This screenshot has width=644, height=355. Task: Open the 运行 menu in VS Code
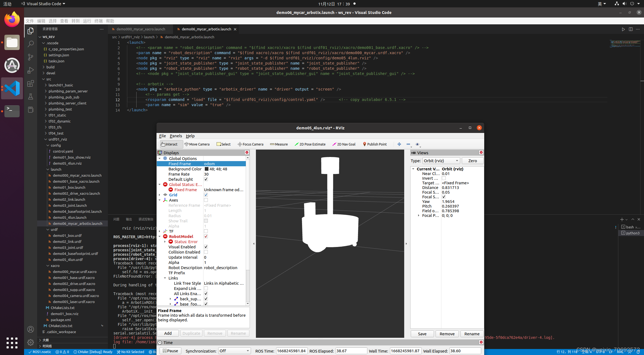(87, 21)
